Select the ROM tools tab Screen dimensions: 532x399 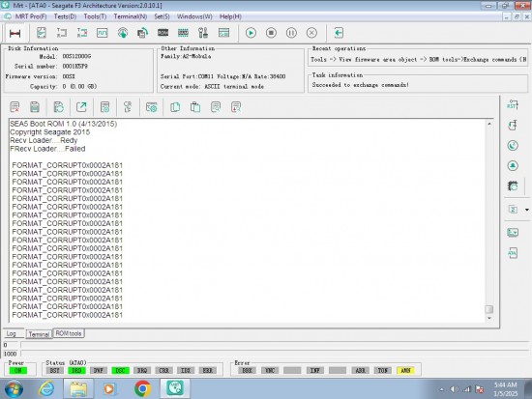click(x=69, y=333)
